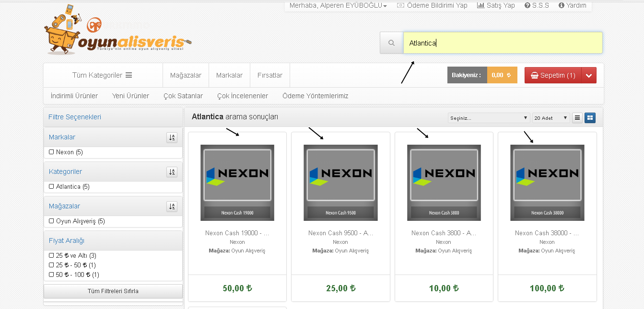Click hamburger icon beside Tüm Kategoriler
Viewport: 644px width, 309px height.
129,75
